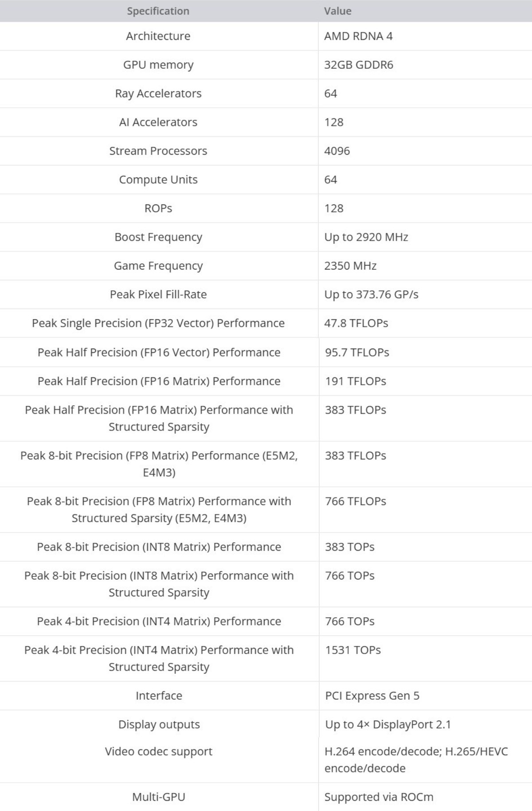Click the Display outputs label
532x811 pixels.
159,725
